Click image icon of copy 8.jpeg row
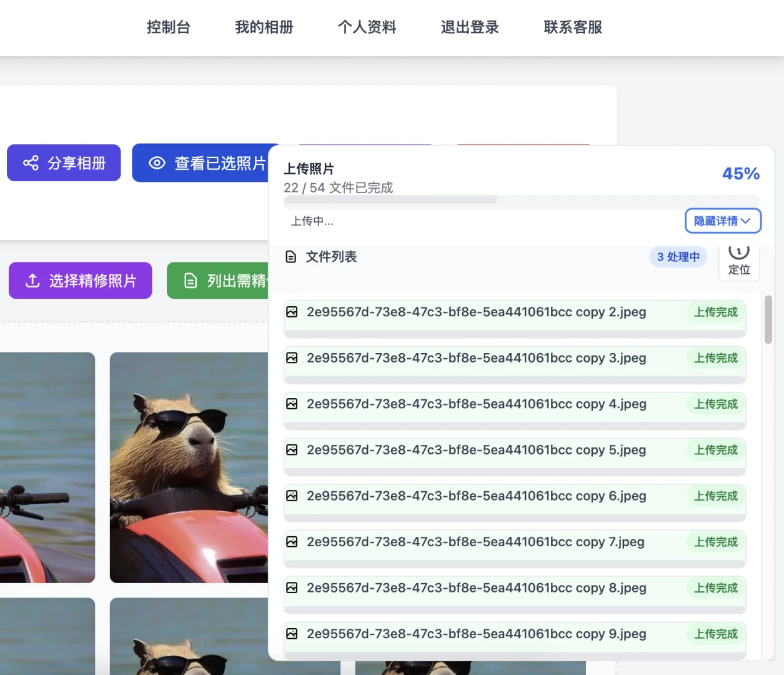This screenshot has width=784, height=675. click(292, 587)
